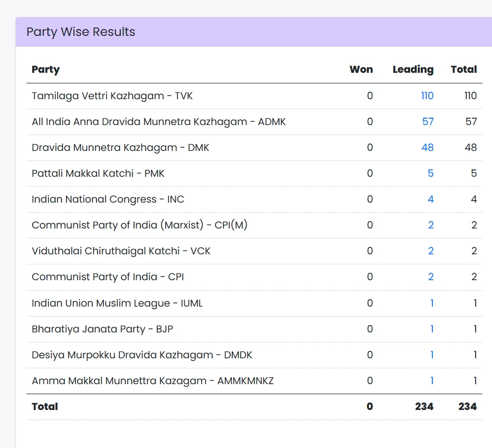Select Communist Party of India (Marxist) - CPI(M)

coord(139,225)
